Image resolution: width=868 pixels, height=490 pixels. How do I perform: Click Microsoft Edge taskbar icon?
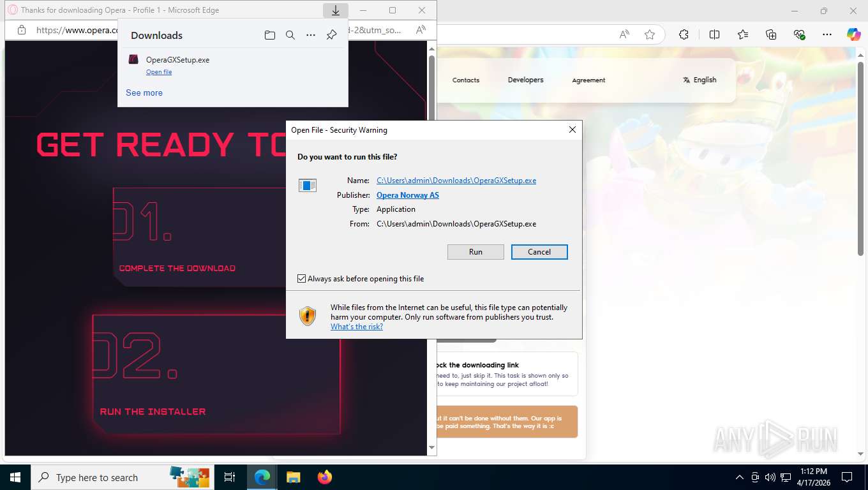tap(262, 477)
